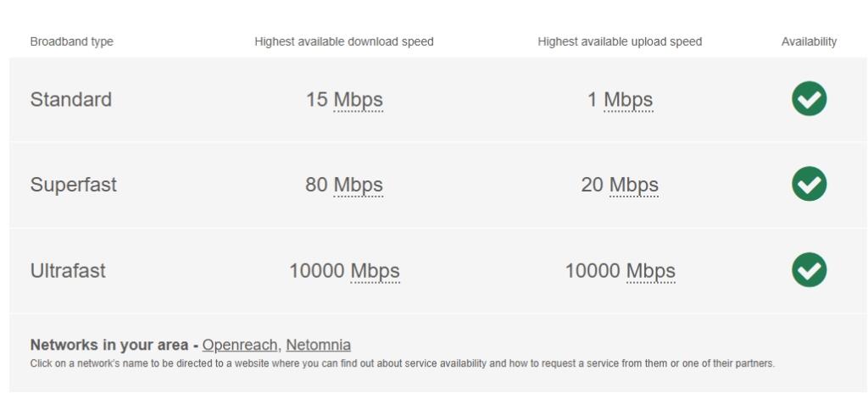The image size is (868, 415).
Task: Open the Openreach network link
Action: coord(240,345)
